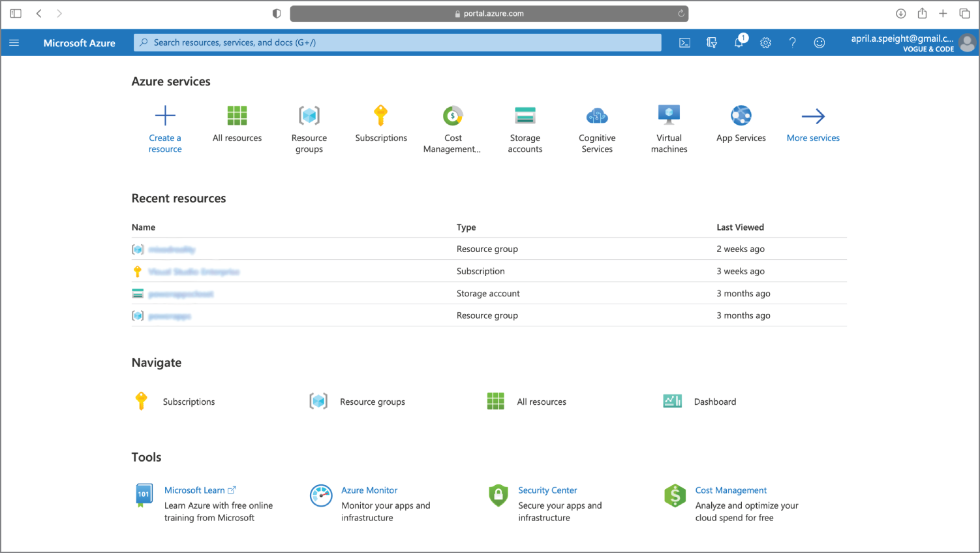Launch Cloud Shell from the top bar

pos(684,43)
